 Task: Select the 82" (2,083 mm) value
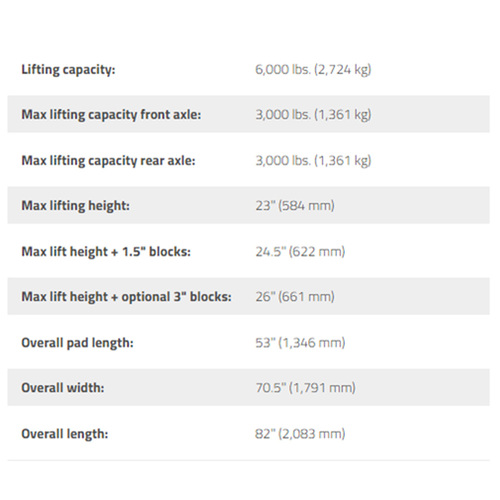[x=300, y=434]
